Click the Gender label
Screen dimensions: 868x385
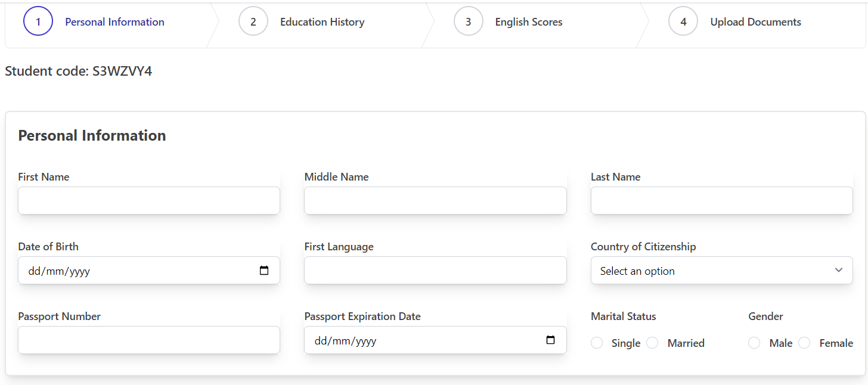click(x=765, y=316)
